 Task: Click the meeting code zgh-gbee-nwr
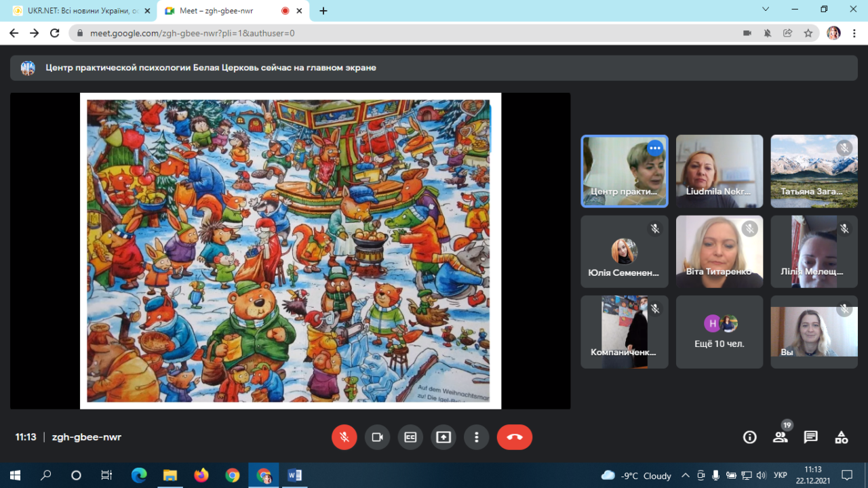coord(87,437)
